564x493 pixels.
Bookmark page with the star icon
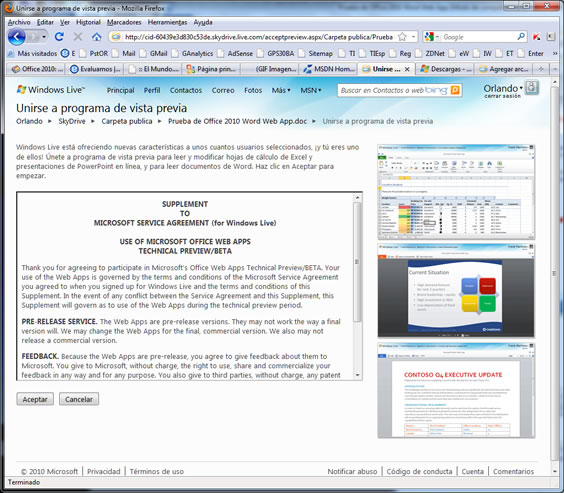coord(402,37)
